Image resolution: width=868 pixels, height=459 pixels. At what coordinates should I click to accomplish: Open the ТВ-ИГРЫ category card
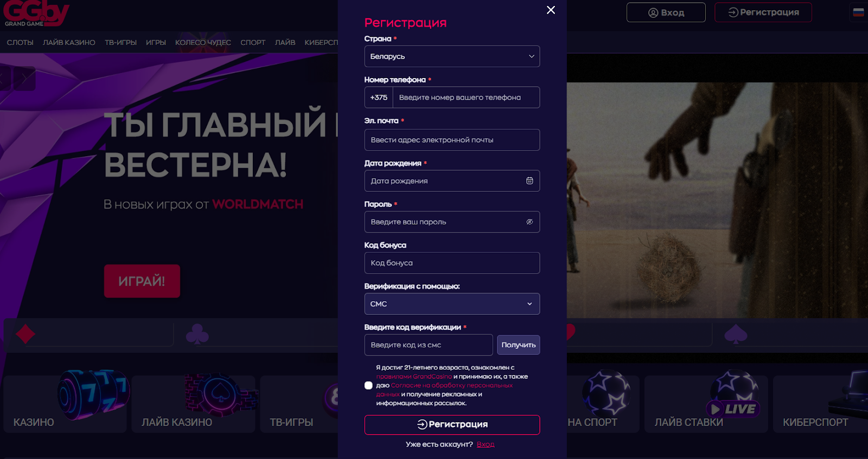point(299,404)
